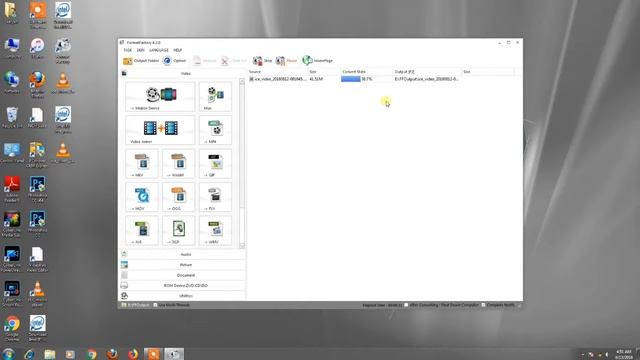Open the SKIN menu

(x=141, y=50)
